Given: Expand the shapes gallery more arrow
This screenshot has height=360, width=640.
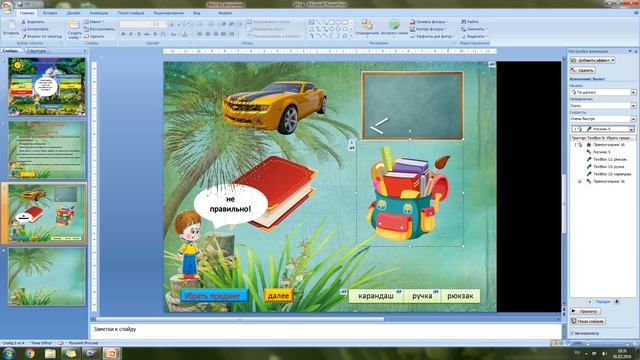Looking at the screenshot, I should click(351, 36).
